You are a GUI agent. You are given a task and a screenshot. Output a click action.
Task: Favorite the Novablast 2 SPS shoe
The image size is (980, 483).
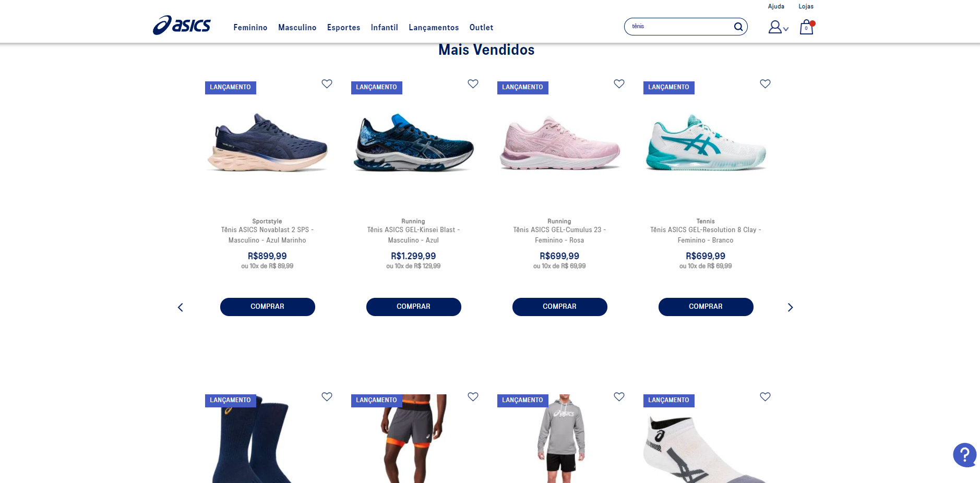pos(327,83)
